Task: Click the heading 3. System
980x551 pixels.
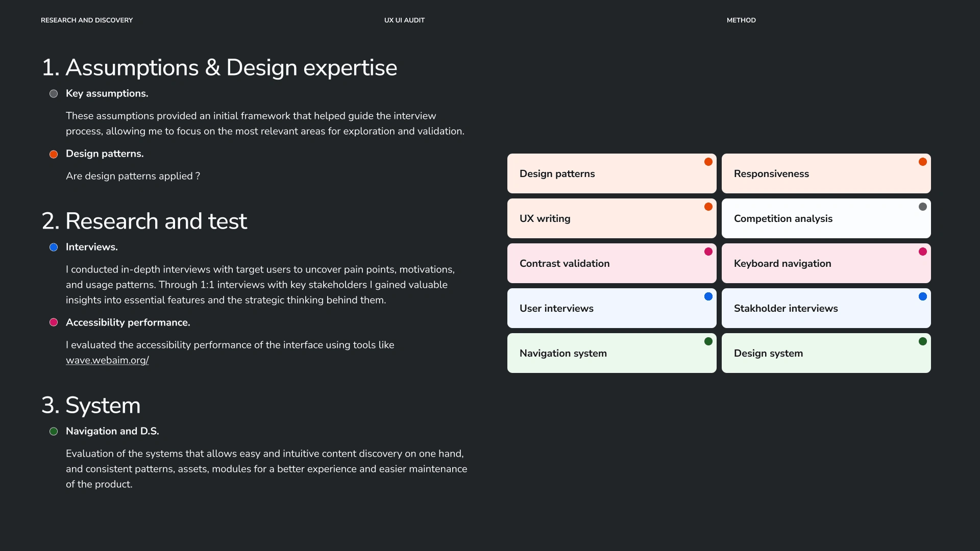Action: coord(91,406)
